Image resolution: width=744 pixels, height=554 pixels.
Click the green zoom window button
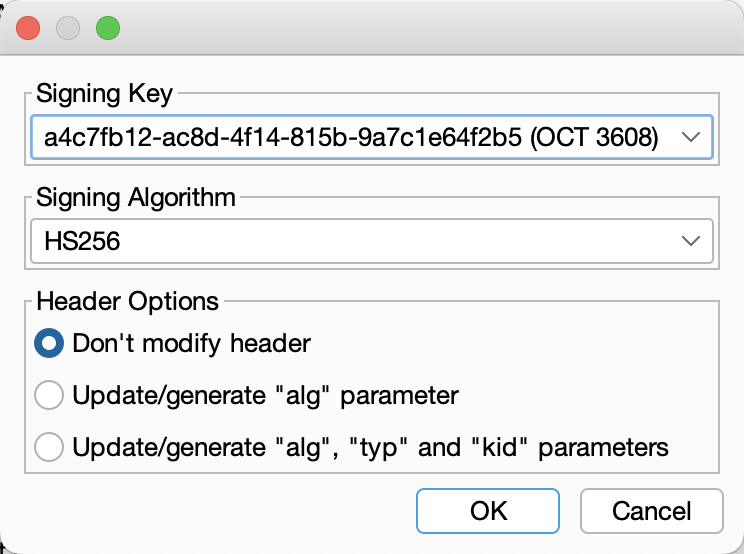click(108, 28)
